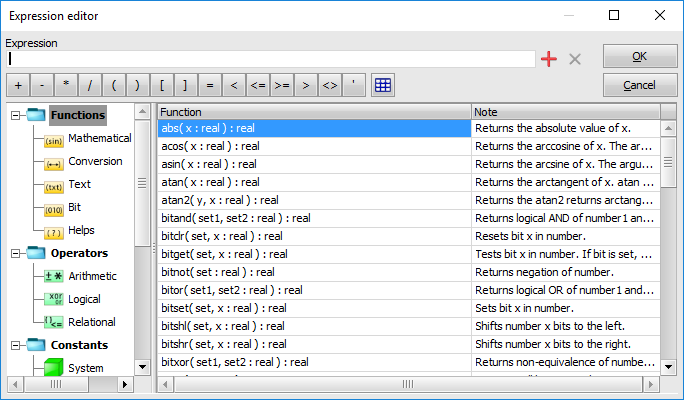Collapse the Operators tree node

16,254
